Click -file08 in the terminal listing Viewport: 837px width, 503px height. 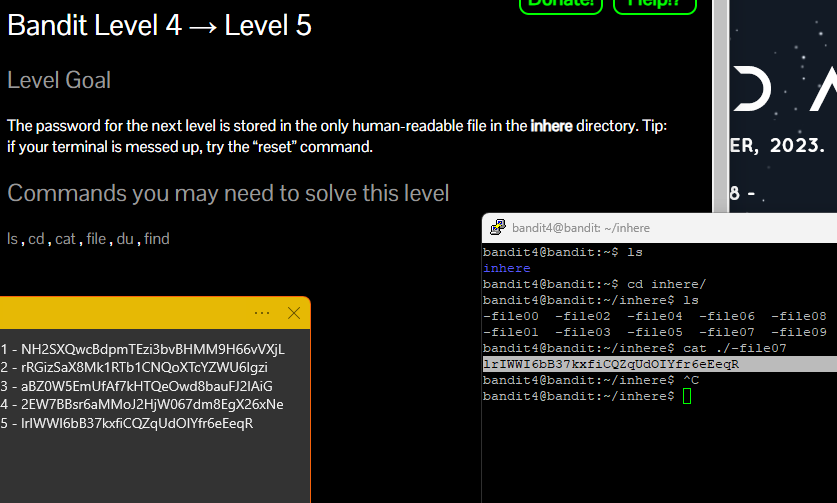click(799, 316)
